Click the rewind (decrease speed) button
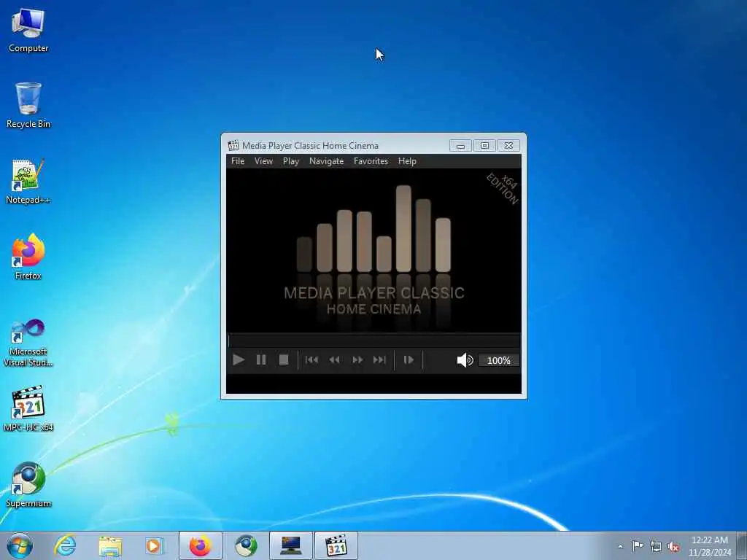 pyautogui.click(x=334, y=360)
